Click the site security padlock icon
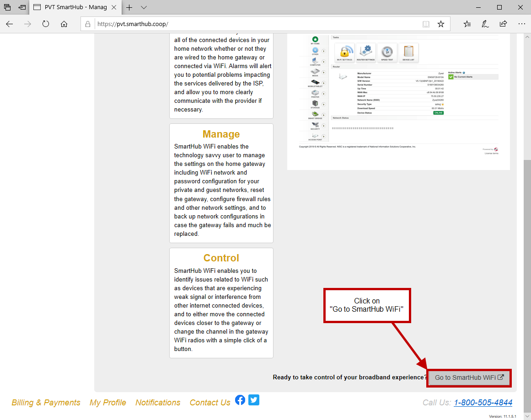The image size is (531, 420). (88, 24)
